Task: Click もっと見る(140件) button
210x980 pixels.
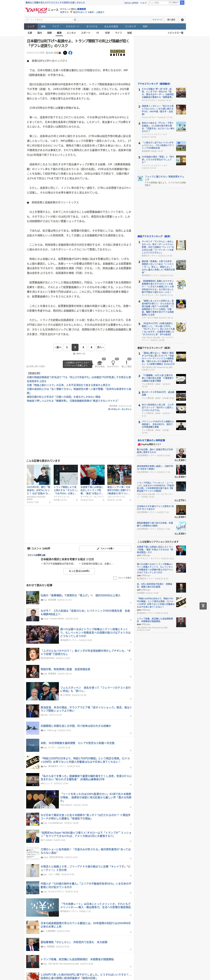Action: pyautogui.click(x=79, y=571)
